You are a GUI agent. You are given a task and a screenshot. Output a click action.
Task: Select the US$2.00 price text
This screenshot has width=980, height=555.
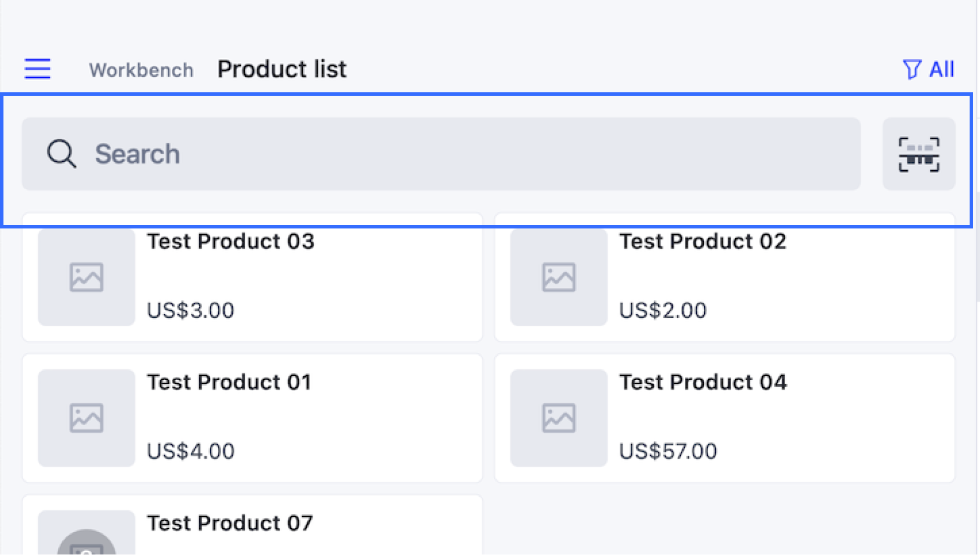[x=662, y=310]
